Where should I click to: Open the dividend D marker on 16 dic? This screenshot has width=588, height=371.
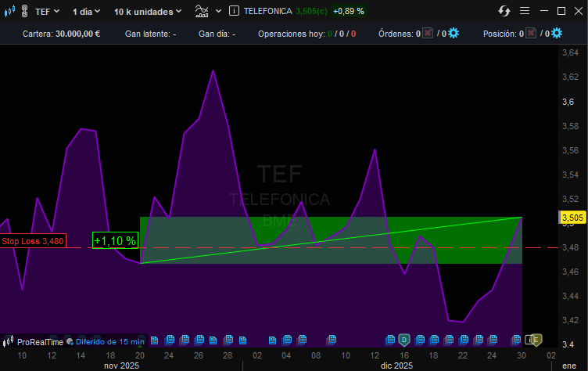(404, 340)
